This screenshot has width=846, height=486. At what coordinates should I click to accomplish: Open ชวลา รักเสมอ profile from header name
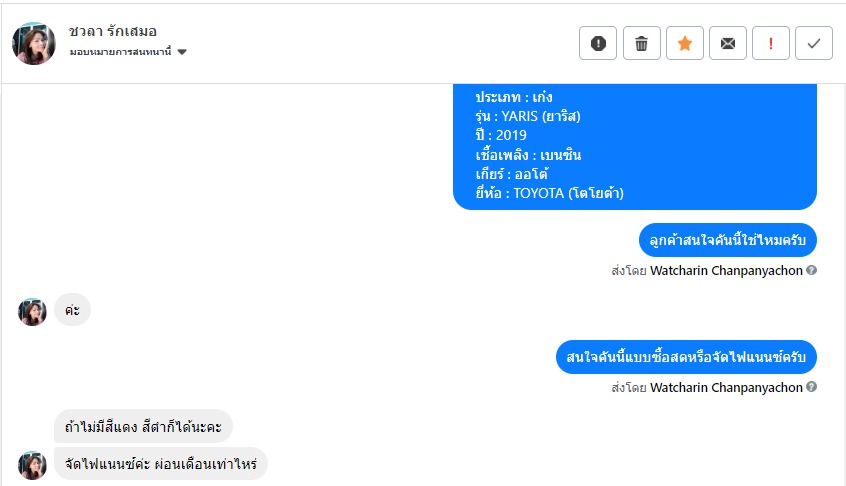(x=113, y=31)
